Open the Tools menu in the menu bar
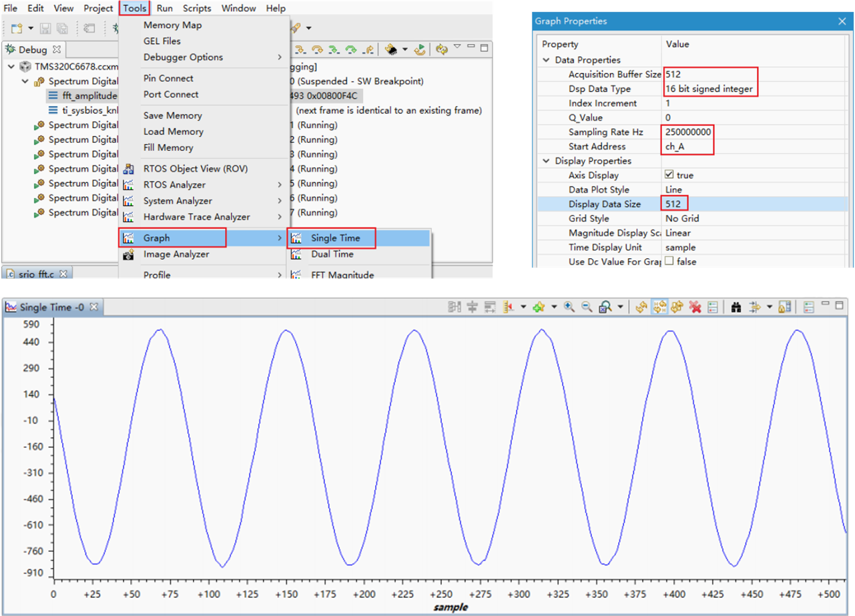This screenshot has width=855, height=616. pyautogui.click(x=135, y=8)
